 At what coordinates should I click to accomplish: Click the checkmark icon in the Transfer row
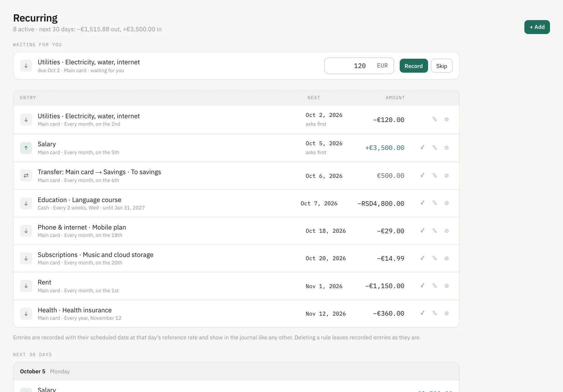click(x=422, y=176)
